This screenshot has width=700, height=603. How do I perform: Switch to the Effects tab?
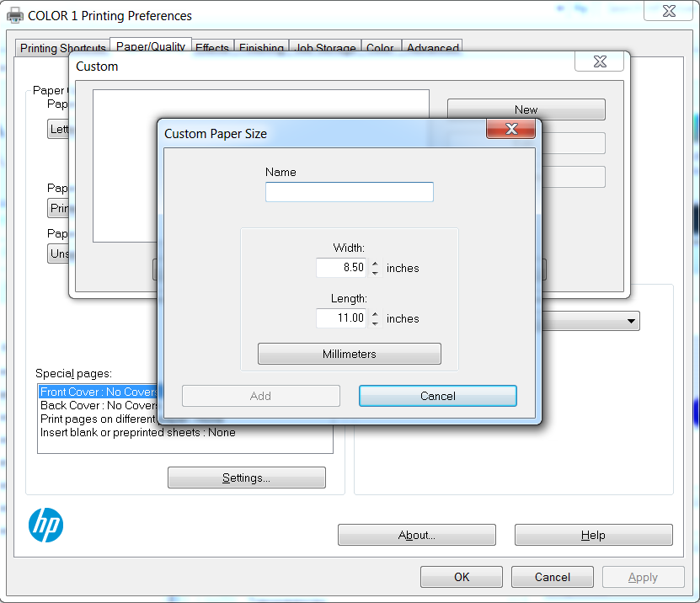click(x=212, y=48)
